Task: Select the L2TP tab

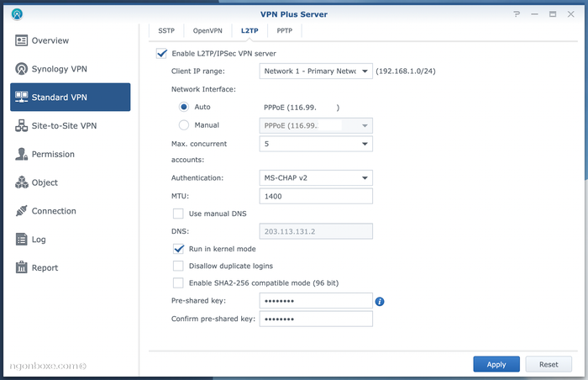Action: click(249, 31)
